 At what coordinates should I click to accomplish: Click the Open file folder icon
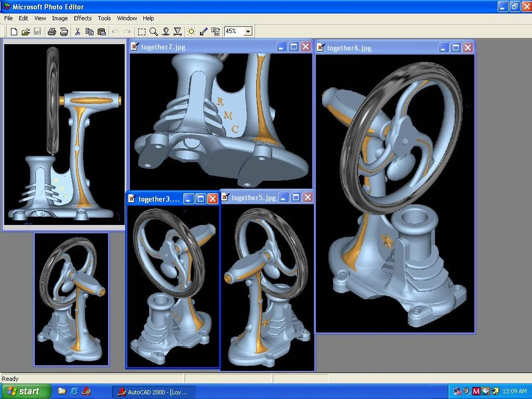tap(25, 32)
